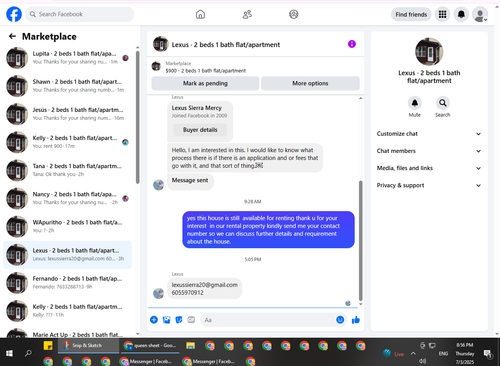This screenshot has height=366, width=500.
Task: Choose a sticker in the composer
Action: 179,320
